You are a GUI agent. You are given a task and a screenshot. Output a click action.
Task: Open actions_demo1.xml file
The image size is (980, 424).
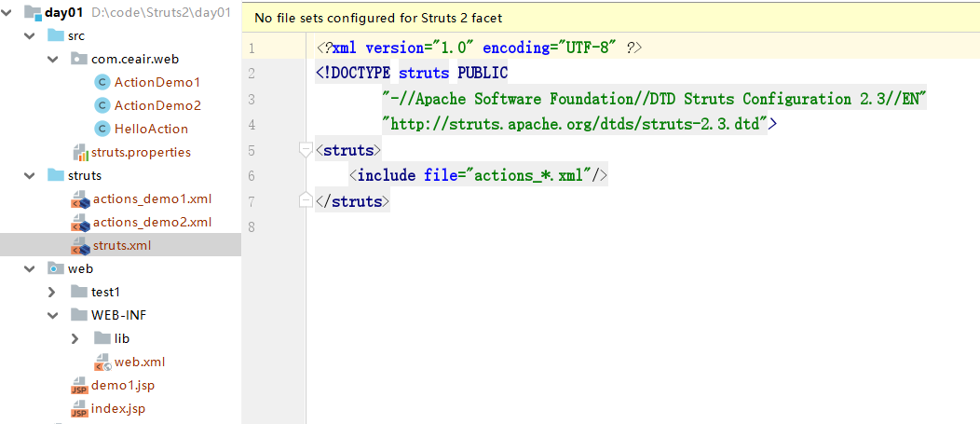click(153, 199)
